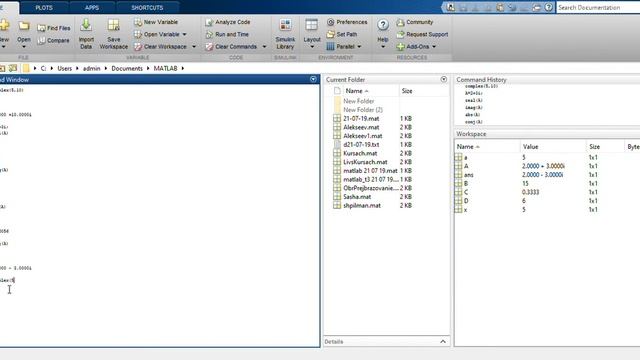This screenshot has width=640, height=360.
Task: Open Preferences settings
Action: click(x=347, y=22)
